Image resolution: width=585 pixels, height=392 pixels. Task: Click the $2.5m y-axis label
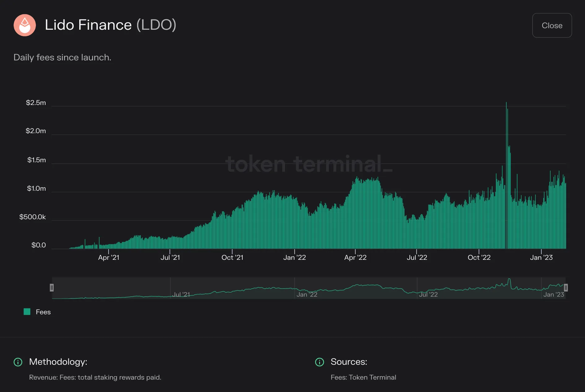pyautogui.click(x=36, y=103)
